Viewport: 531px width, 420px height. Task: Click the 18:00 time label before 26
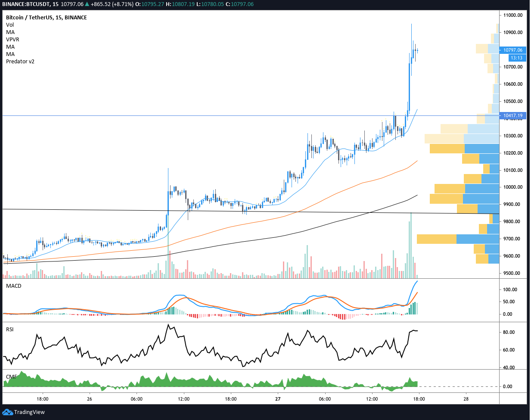tap(42, 399)
